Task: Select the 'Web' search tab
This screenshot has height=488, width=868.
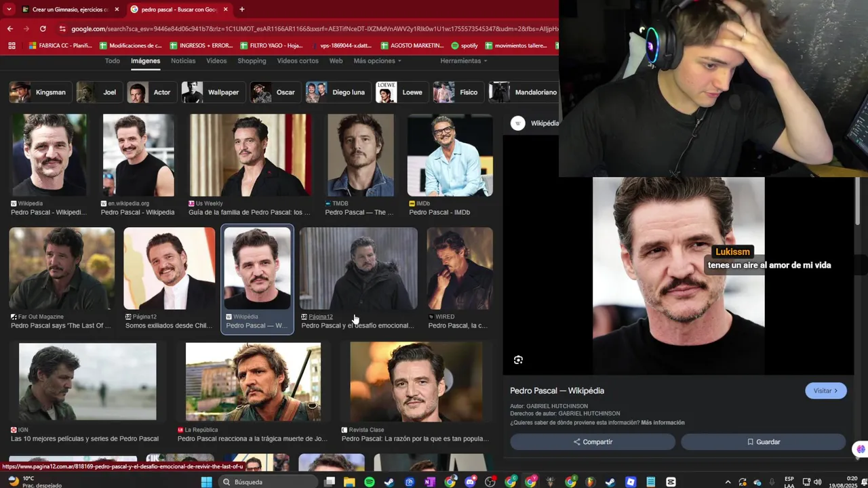Action: 336,61
